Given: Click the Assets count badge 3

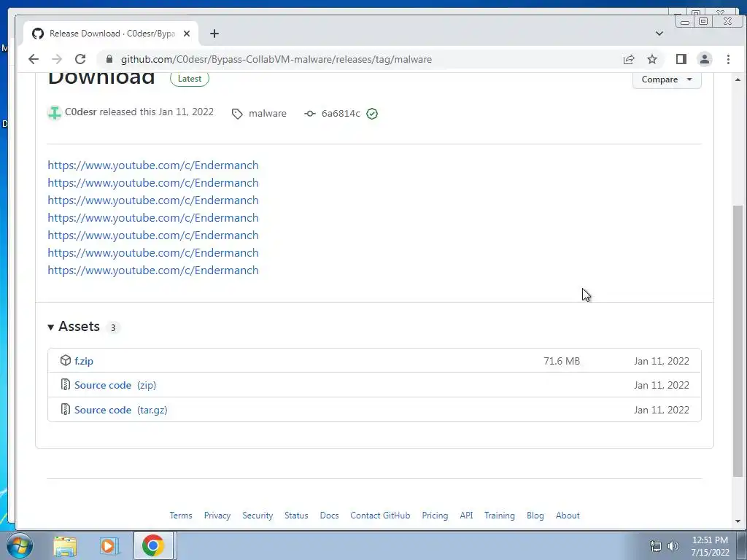Looking at the screenshot, I should click(x=113, y=327).
